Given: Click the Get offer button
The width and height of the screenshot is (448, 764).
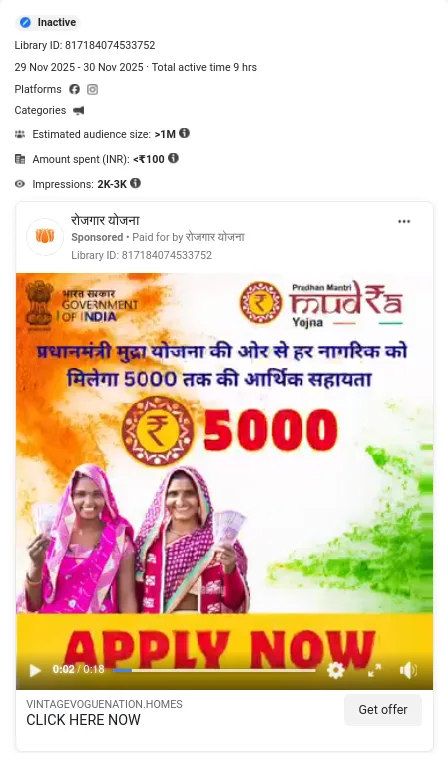Looking at the screenshot, I should [x=383, y=710].
